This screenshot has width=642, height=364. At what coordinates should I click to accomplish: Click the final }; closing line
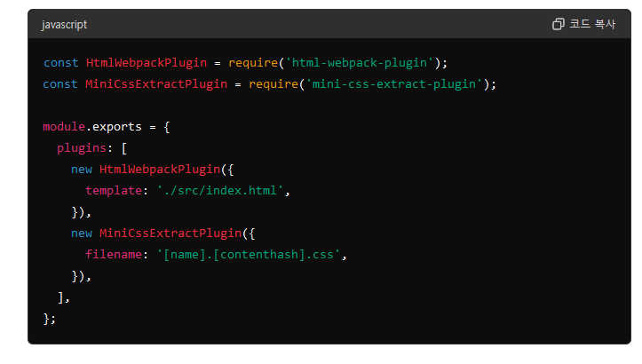pos(49,319)
